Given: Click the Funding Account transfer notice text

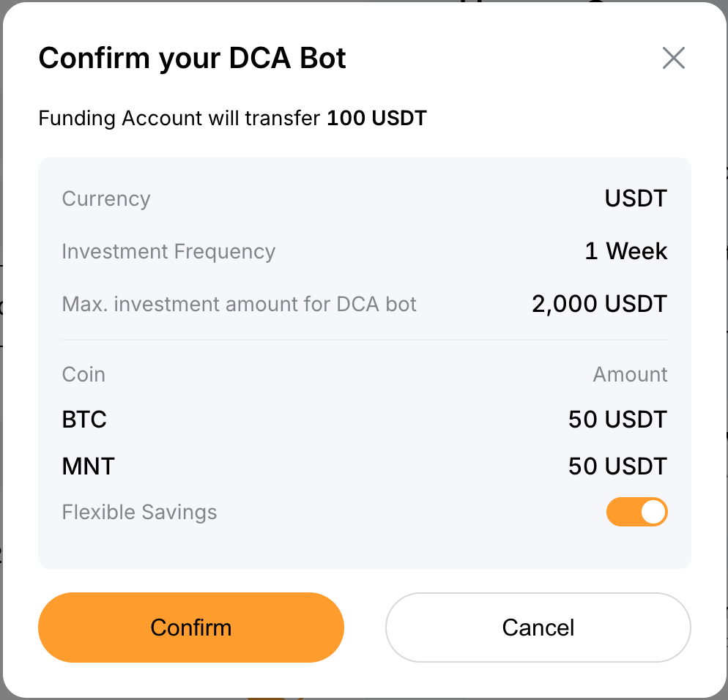Looking at the screenshot, I should 231,118.
